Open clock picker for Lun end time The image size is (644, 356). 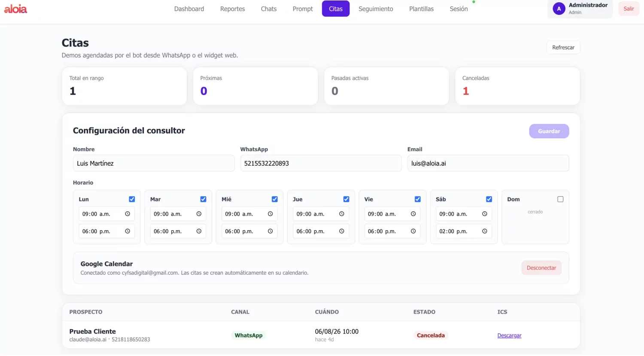(x=128, y=231)
